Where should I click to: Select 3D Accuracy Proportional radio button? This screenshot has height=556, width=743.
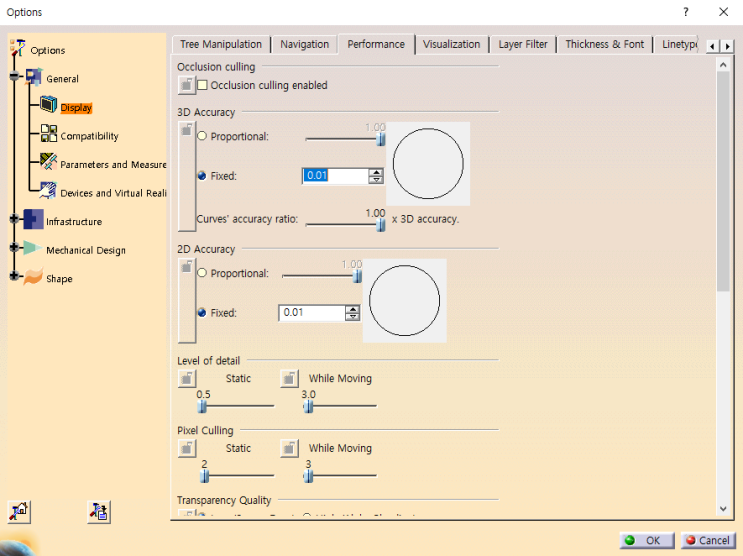click(202, 136)
